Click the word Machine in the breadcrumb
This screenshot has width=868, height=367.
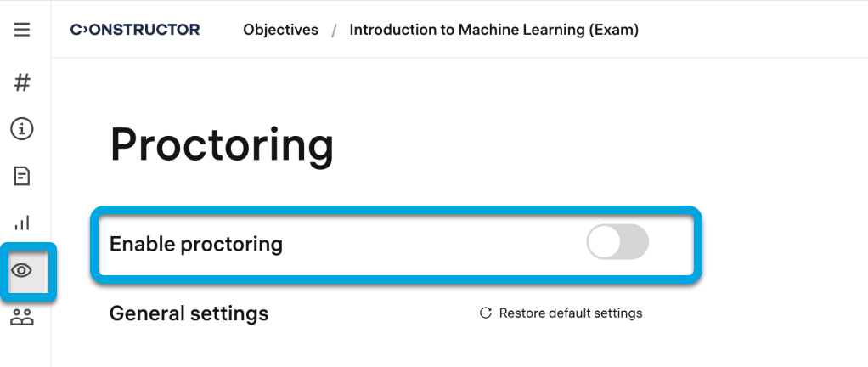pyautogui.click(x=486, y=31)
